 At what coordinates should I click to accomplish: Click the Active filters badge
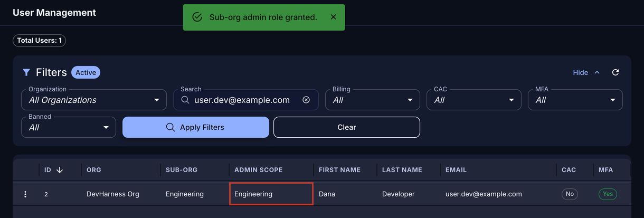pos(86,72)
